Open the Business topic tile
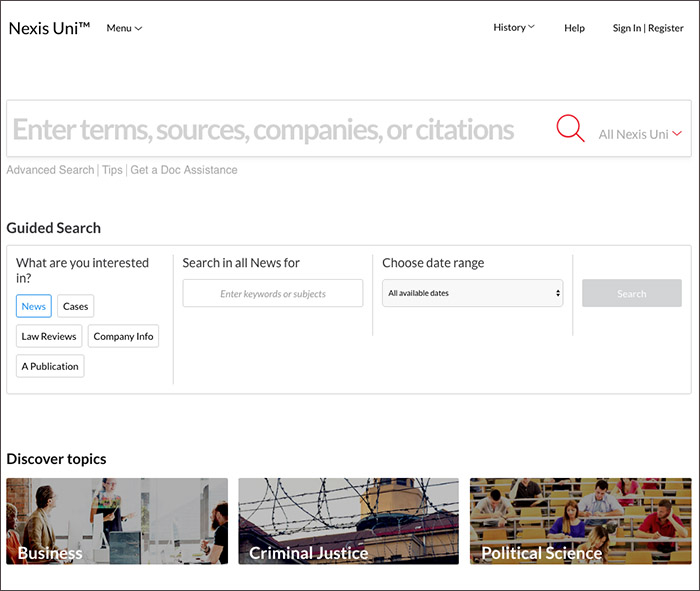Viewport: 700px width, 591px height. tap(117, 521)
